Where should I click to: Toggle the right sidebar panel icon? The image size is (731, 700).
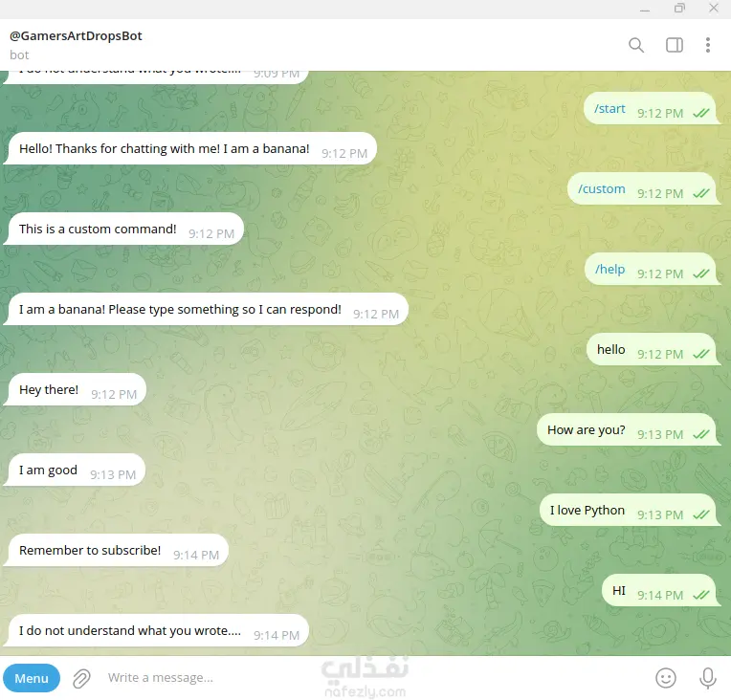point(675,45)
